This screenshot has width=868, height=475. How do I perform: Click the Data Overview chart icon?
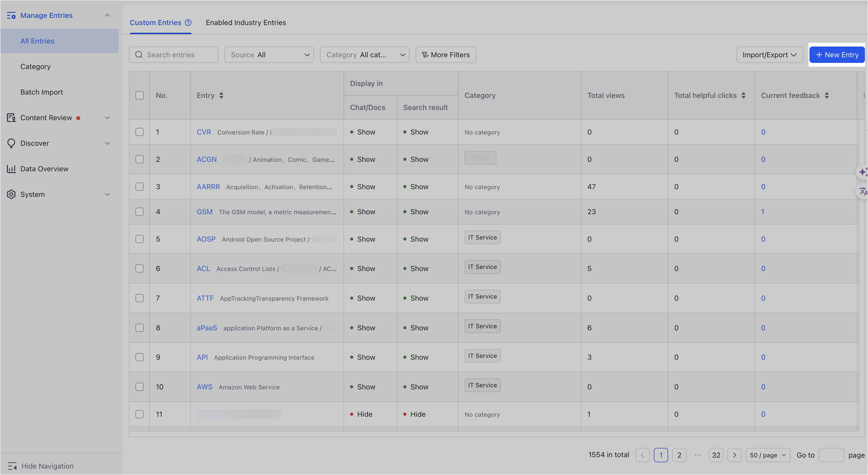coord(11,169)
